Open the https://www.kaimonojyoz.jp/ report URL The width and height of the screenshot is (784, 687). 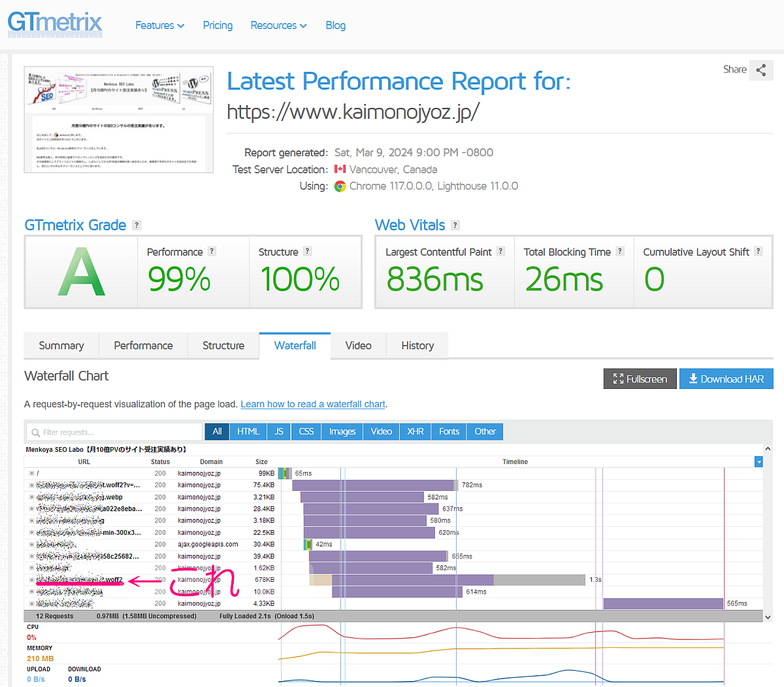[353, 112]
